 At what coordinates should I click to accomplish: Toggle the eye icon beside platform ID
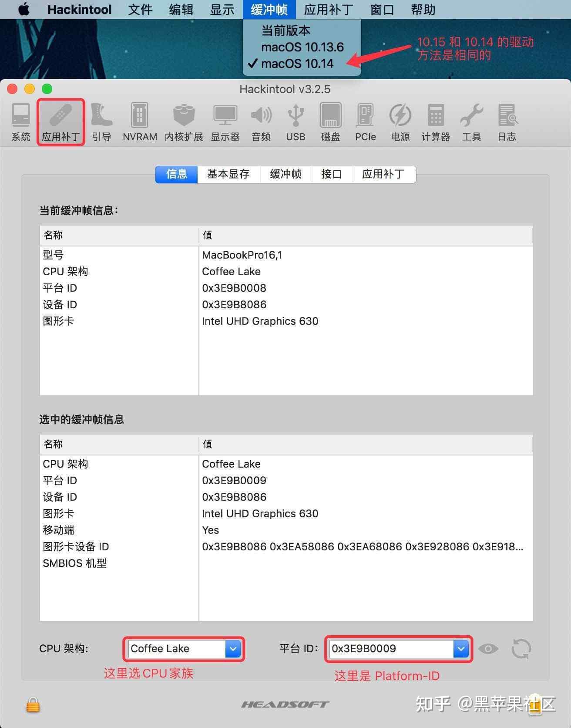pos(488,649)
